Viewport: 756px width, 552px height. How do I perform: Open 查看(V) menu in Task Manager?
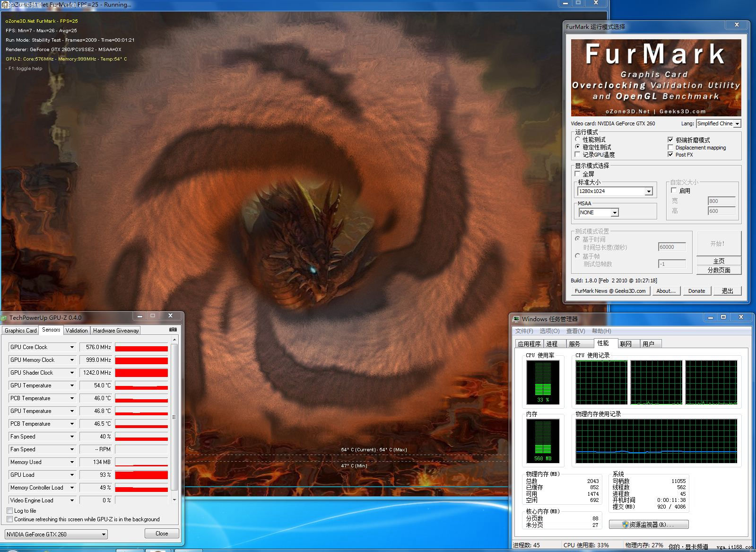click(x=575, y=331)
